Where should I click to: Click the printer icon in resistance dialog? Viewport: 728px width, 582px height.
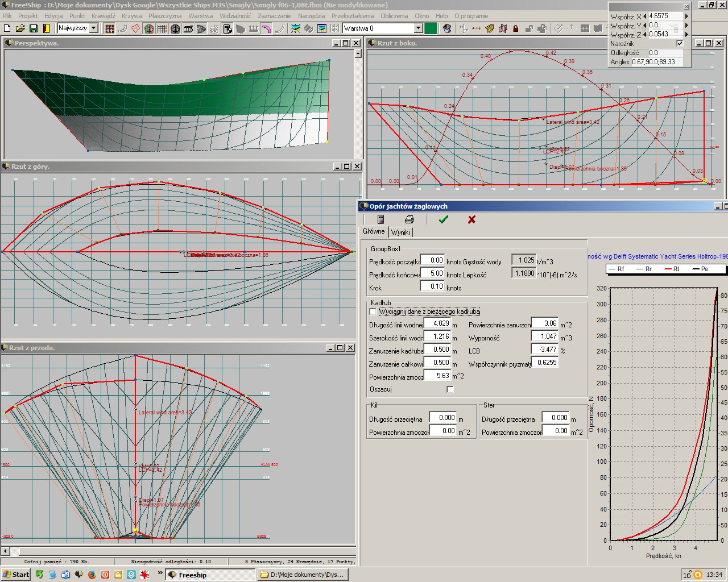409,219
